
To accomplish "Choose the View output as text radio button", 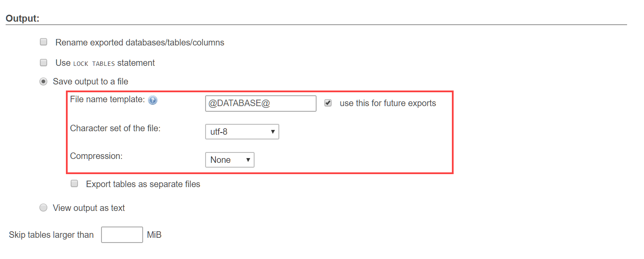I will [43, 208].
